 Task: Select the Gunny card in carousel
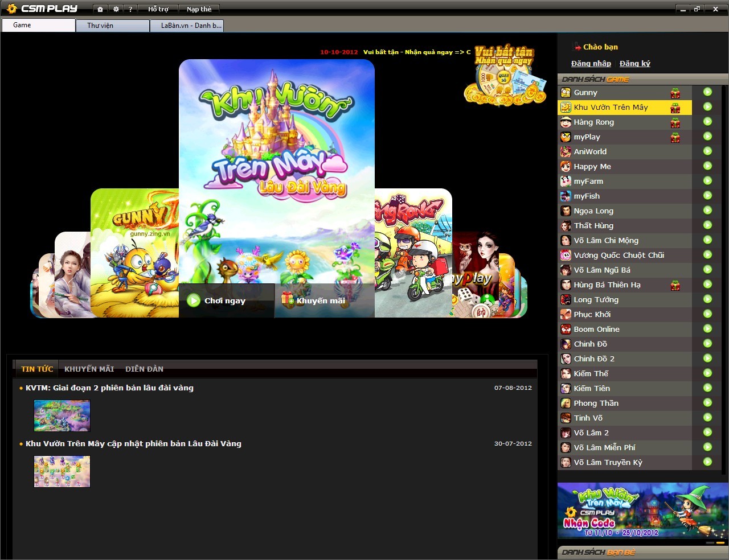135,253
